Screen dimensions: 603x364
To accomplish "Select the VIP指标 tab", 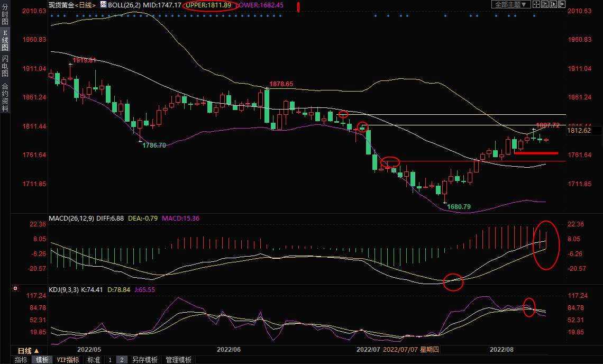I will (68, 360).
